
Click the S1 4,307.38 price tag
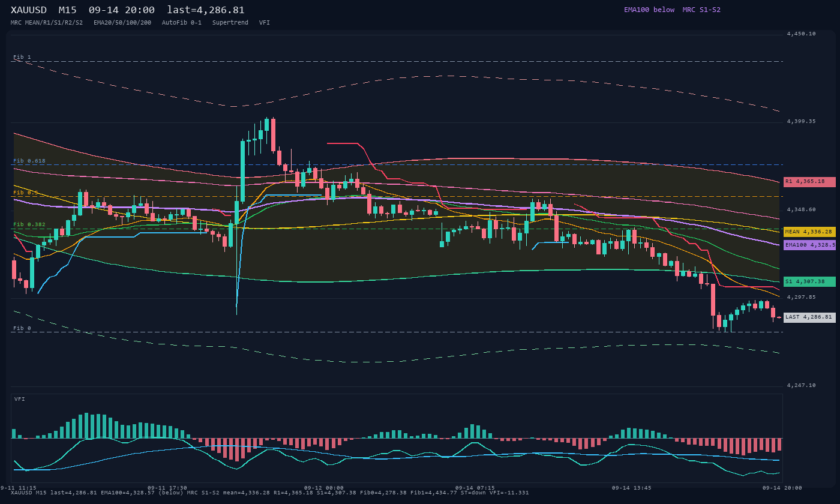pos(809,281)
